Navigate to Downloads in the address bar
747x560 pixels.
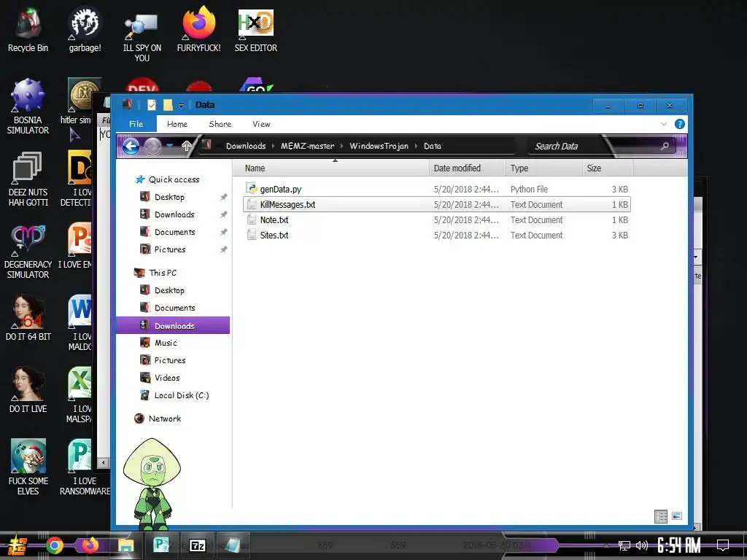246,146
